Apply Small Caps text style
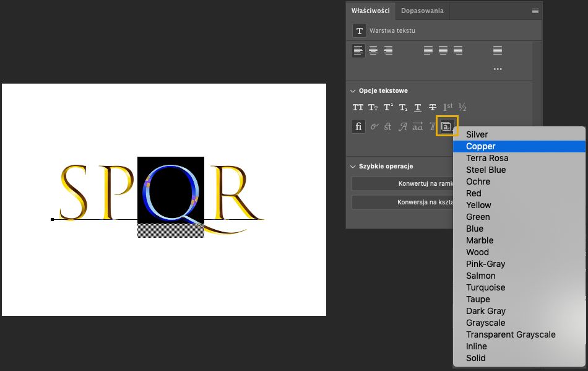 click(373, 107)
